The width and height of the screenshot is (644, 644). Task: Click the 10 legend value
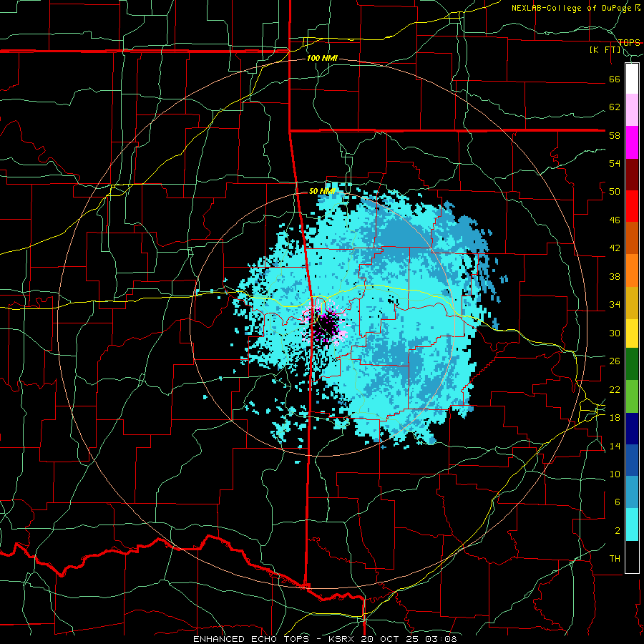point(615,474)
